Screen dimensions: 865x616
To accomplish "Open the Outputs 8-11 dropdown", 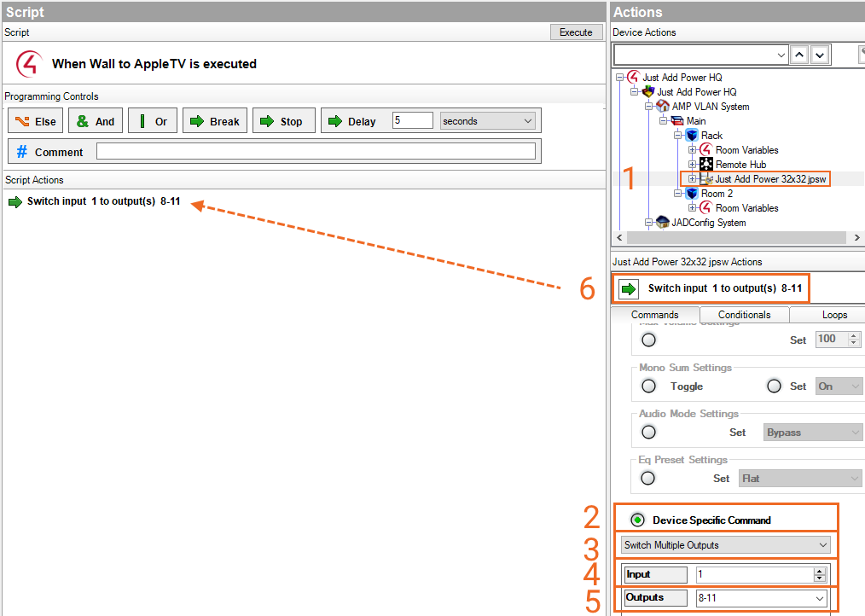I will pos(762,598).
